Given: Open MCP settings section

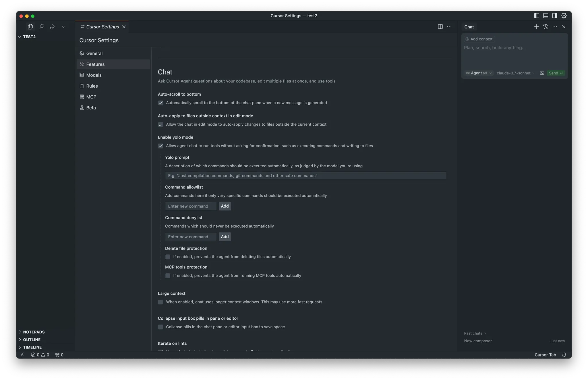Looking at the screenshot, I should click(x=113, y=97).
